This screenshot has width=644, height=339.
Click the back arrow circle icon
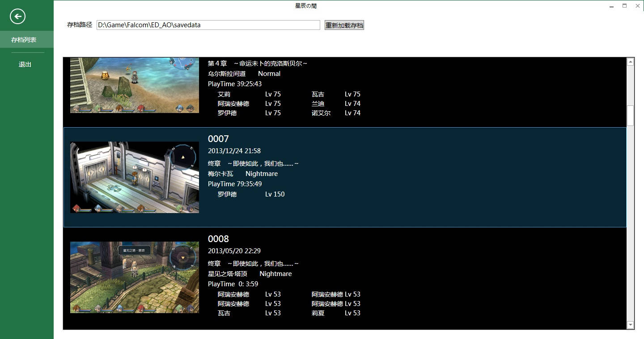pos(17,17)
